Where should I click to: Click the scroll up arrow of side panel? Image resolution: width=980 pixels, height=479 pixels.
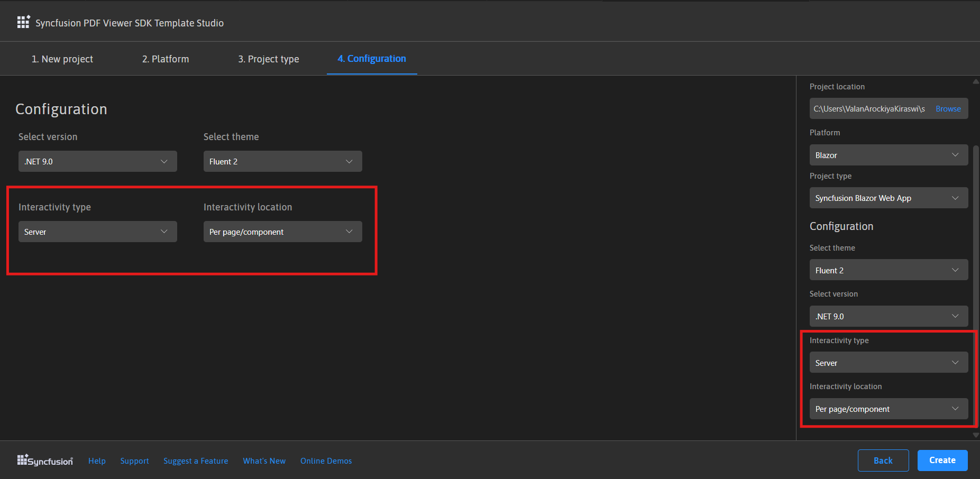976,81
